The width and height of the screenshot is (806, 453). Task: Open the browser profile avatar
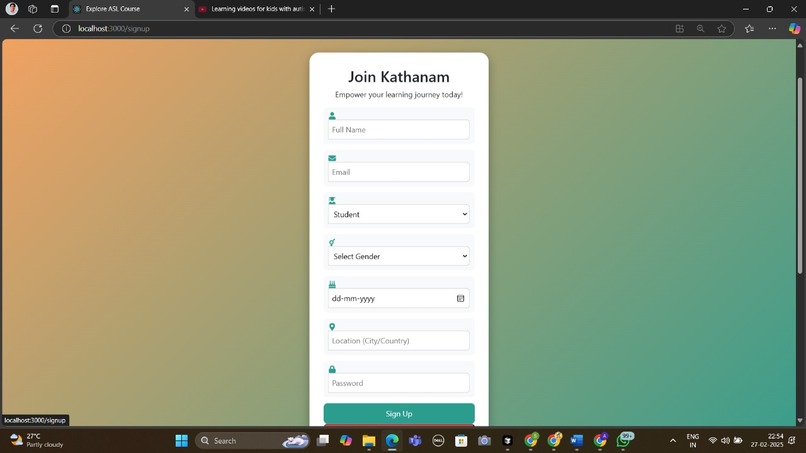12,9
